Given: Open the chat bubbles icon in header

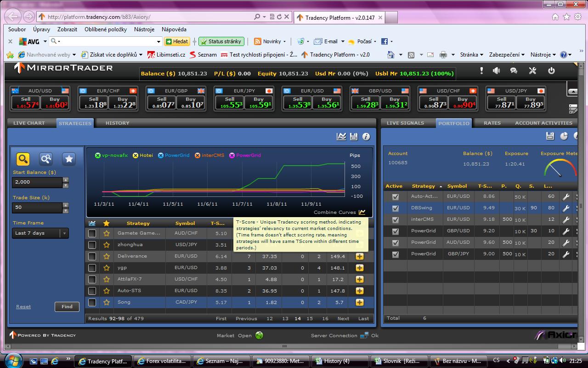Looking at the screenshot, I should click(514, 70).
